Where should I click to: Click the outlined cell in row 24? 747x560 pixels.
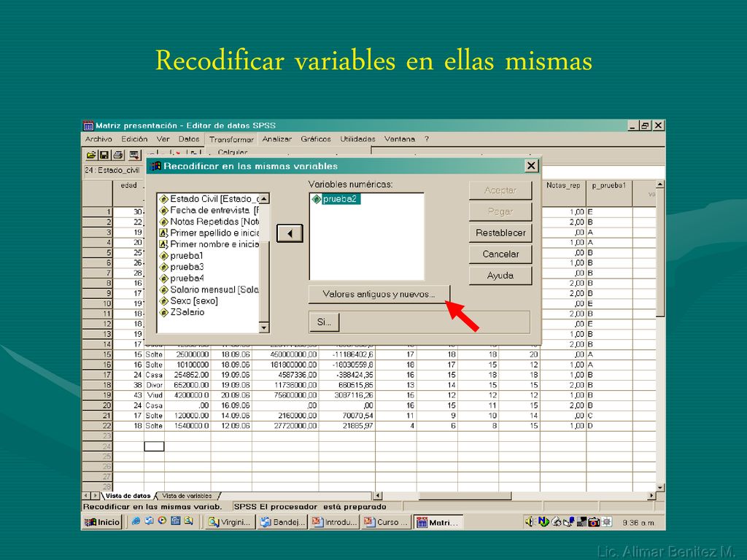(154, 446)
